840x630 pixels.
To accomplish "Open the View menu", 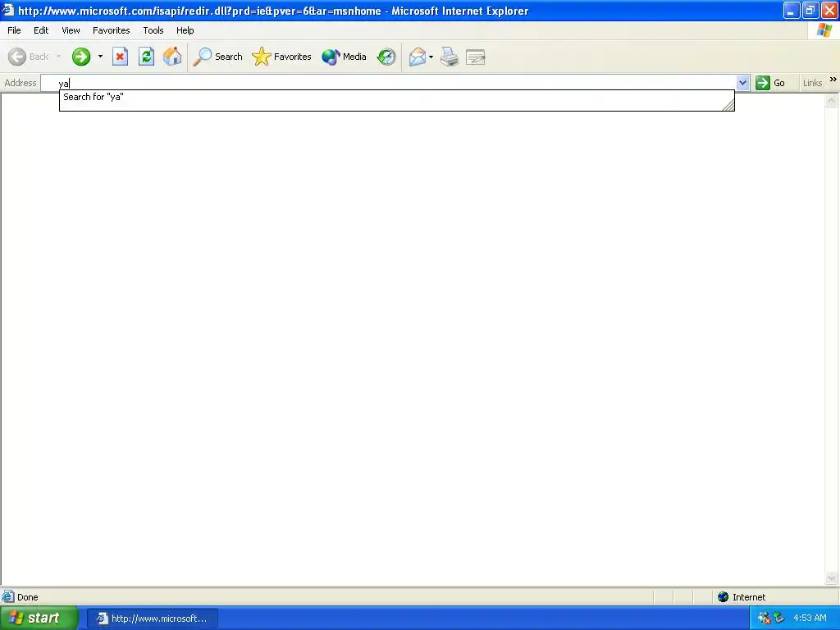I will [x=71, y=30].
